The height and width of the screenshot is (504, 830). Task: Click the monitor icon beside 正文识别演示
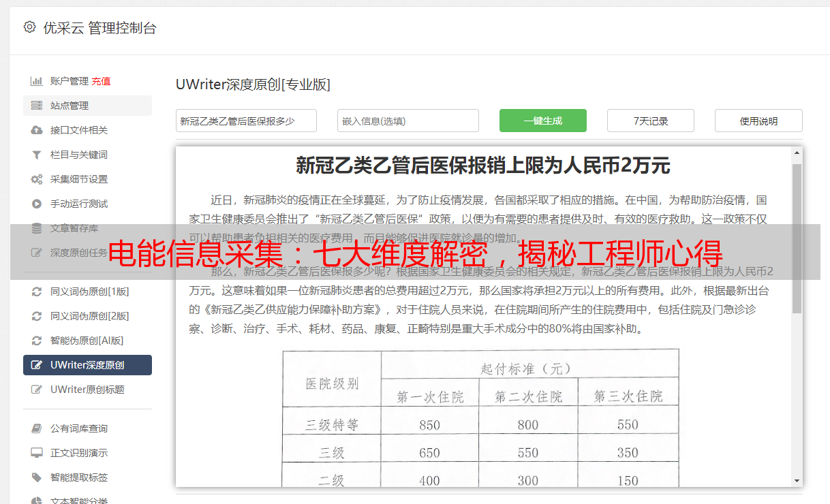coord(37,453)
